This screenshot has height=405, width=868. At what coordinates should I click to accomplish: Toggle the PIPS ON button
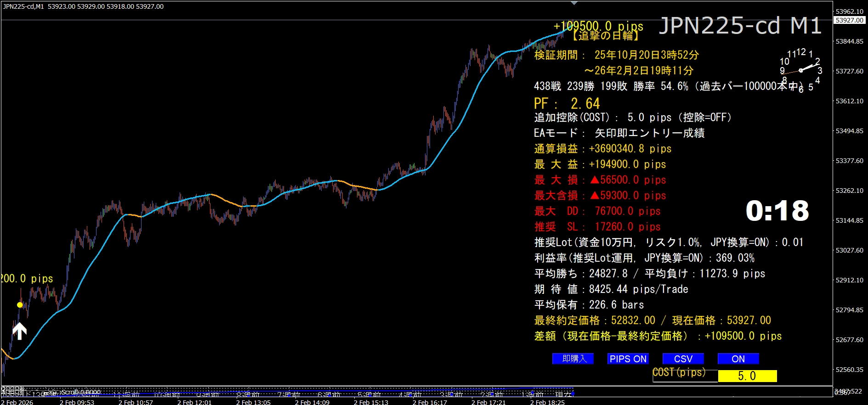click(628, 359)
